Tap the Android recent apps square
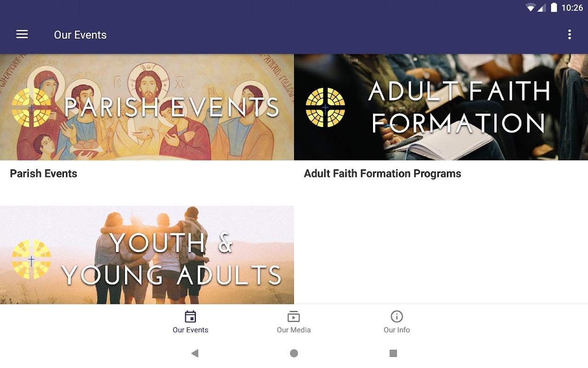This screenshot has width=588, height=368. (x=393, y=353)
